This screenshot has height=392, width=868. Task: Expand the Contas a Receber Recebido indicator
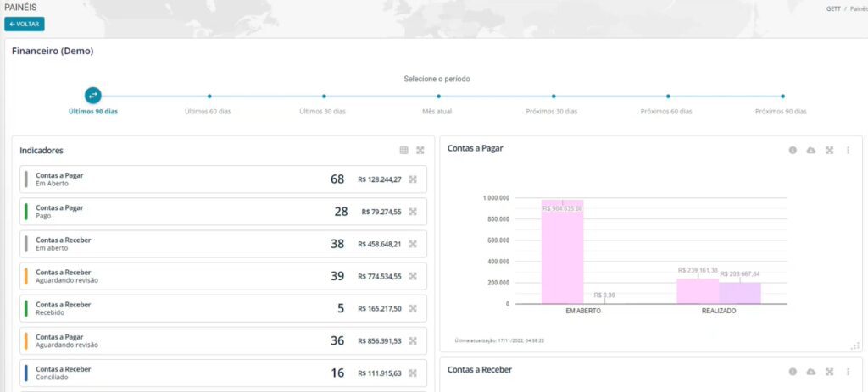point(413,309)
